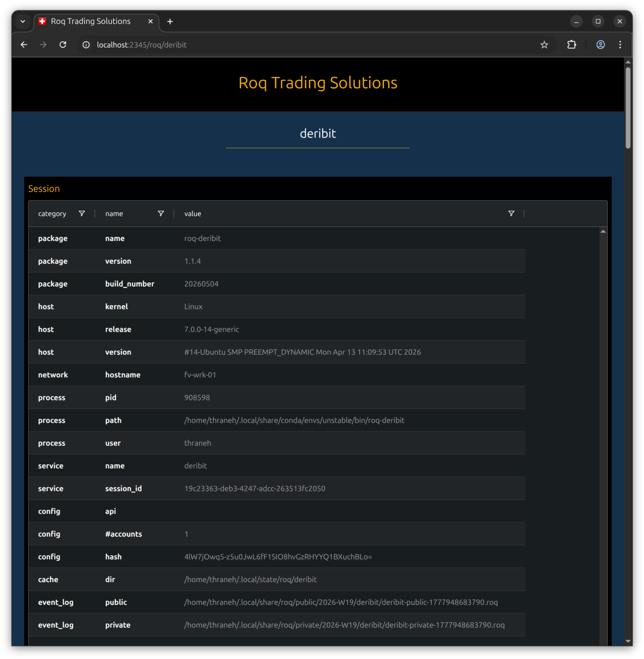Sort by the value column header
Viewport: 644px width, 659px height.
(193, 214)
